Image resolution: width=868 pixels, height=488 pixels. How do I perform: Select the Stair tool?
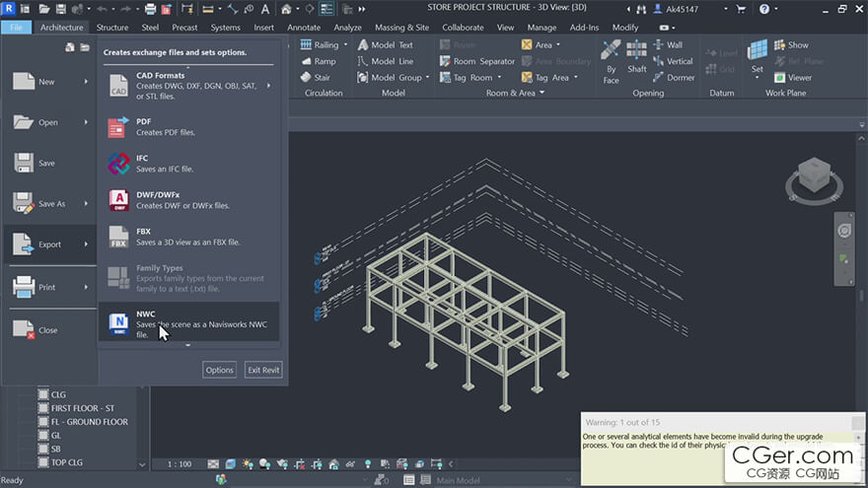click(x=316, y=78)
